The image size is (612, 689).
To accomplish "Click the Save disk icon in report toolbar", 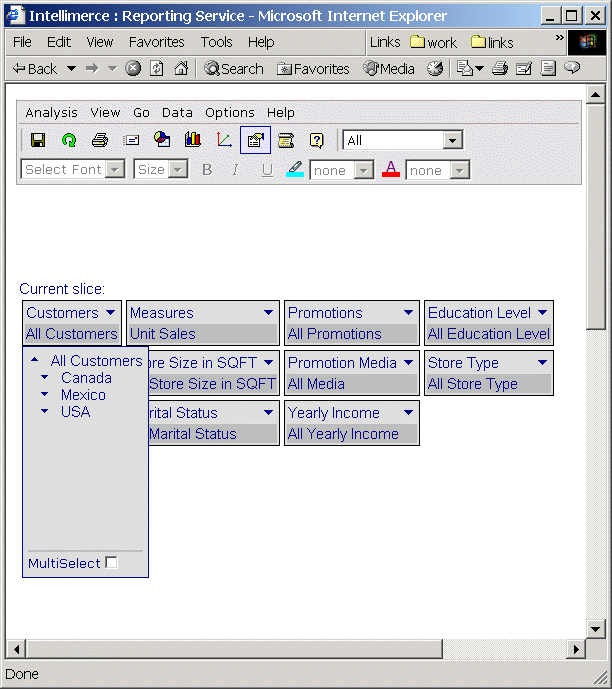I will point(38,140).
